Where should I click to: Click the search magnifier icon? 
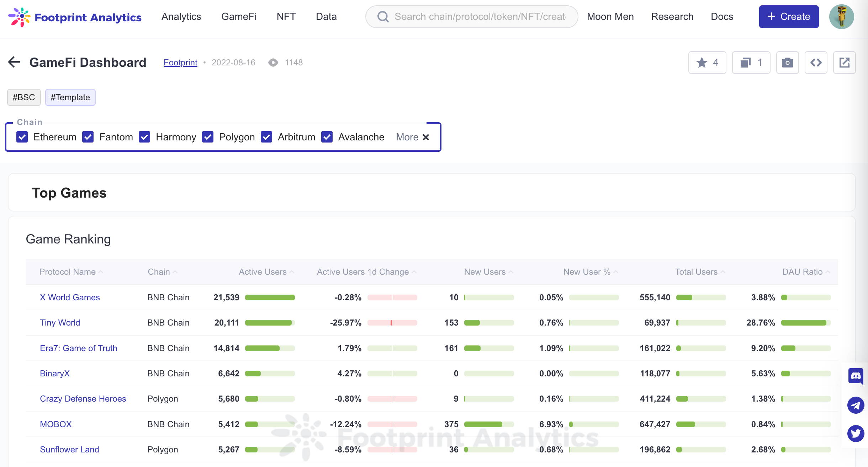(x=383, y=17)
